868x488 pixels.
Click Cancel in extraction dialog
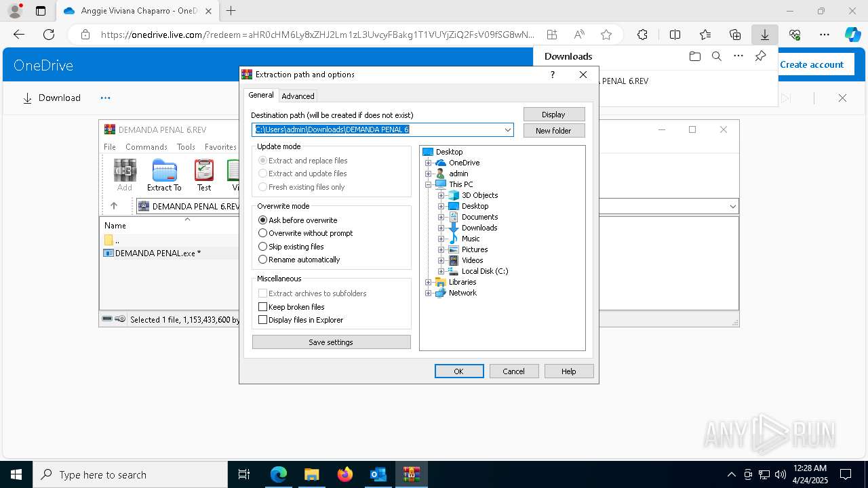click(x=513, y=371)
